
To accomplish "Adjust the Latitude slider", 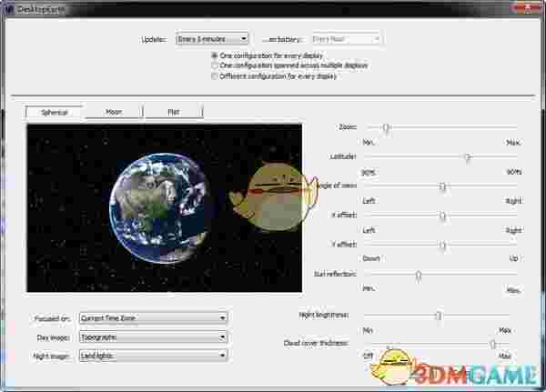I will (467, 157).
